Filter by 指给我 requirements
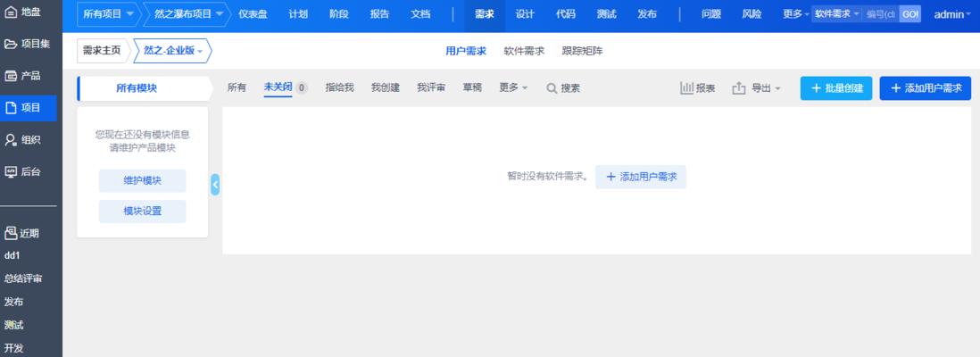This screenshot has width=980, height=357. coord(339,88)
